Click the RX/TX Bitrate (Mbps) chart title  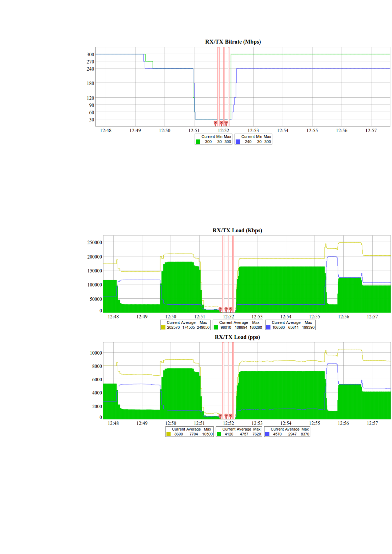[233, 42]
